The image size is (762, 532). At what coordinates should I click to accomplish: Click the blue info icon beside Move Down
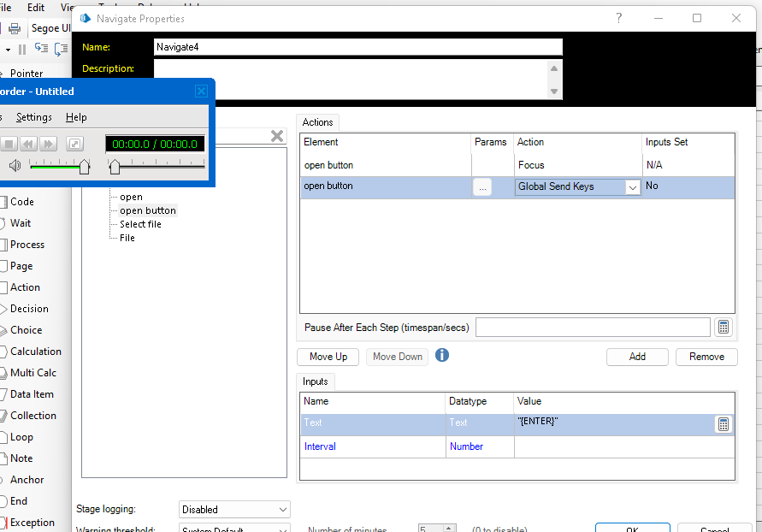coord(442,356)
